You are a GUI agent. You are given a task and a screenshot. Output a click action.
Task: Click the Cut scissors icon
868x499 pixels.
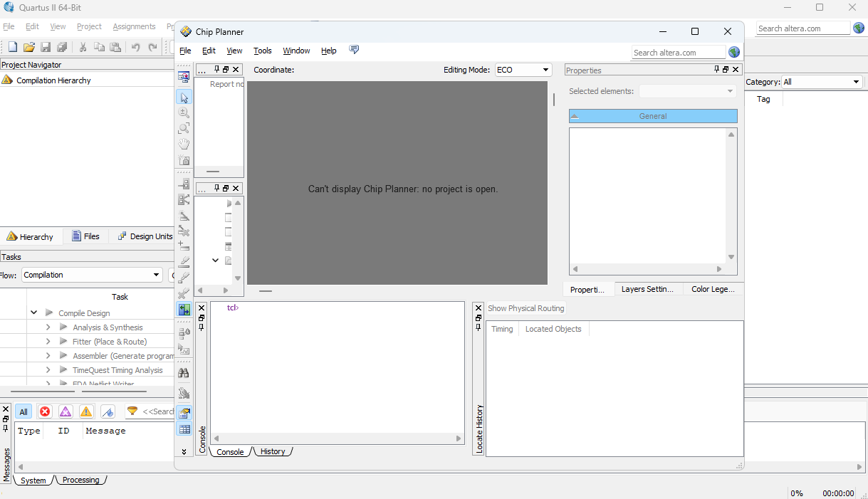(83, 47)
